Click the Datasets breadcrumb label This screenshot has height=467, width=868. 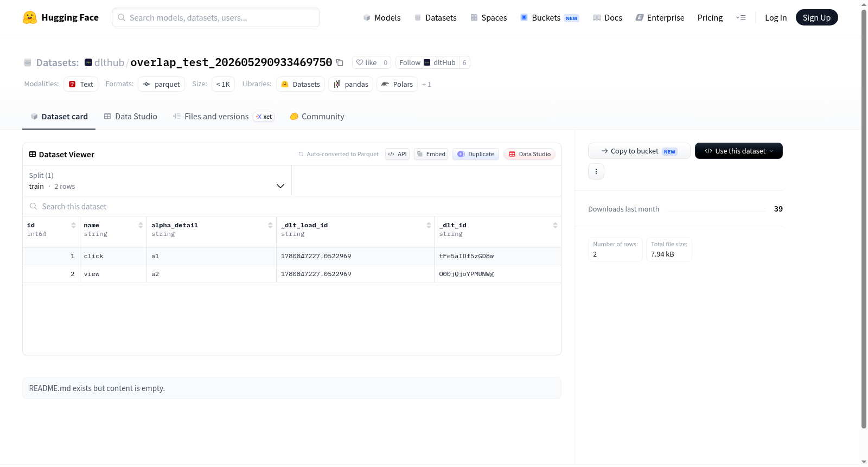pos(58,62)
